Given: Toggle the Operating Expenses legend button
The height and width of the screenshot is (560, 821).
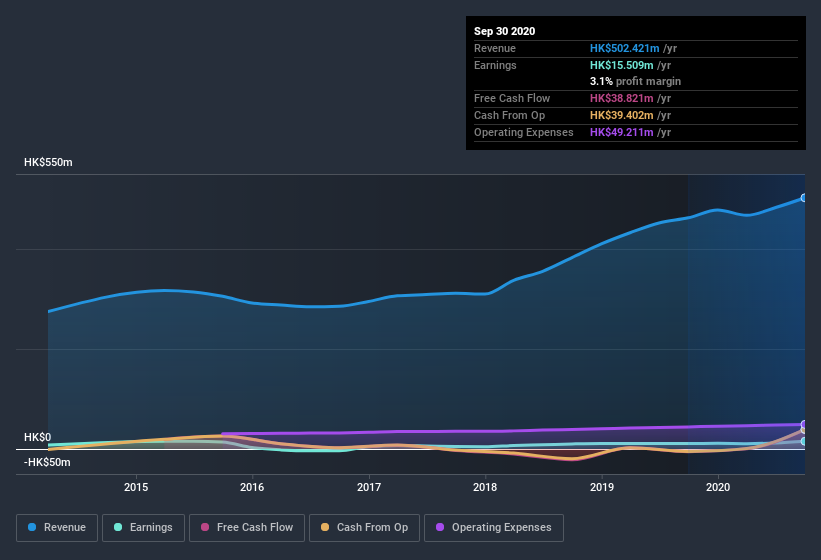Looking at the screenshot, I should pos(494,528).
